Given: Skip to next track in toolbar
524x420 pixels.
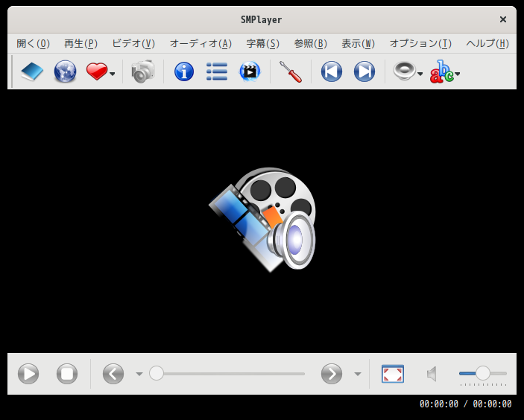Looking at the screenshot, I should point(364,71).
